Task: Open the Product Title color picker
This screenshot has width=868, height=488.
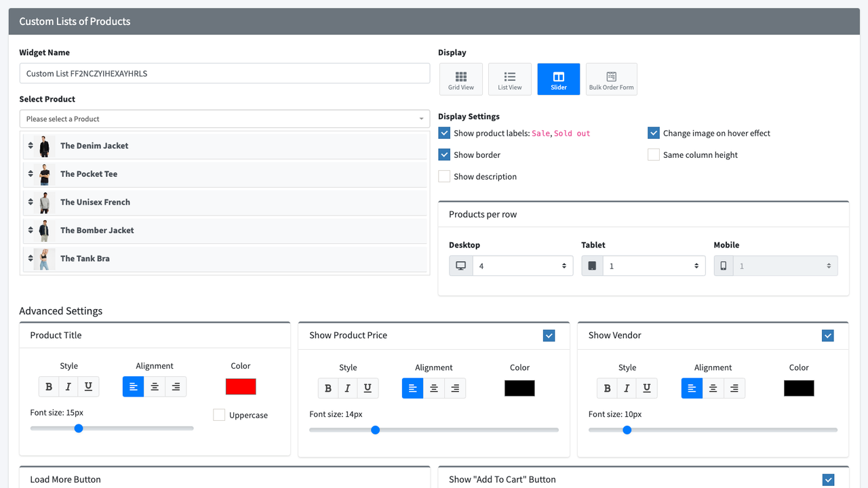Action: (241, 387)
